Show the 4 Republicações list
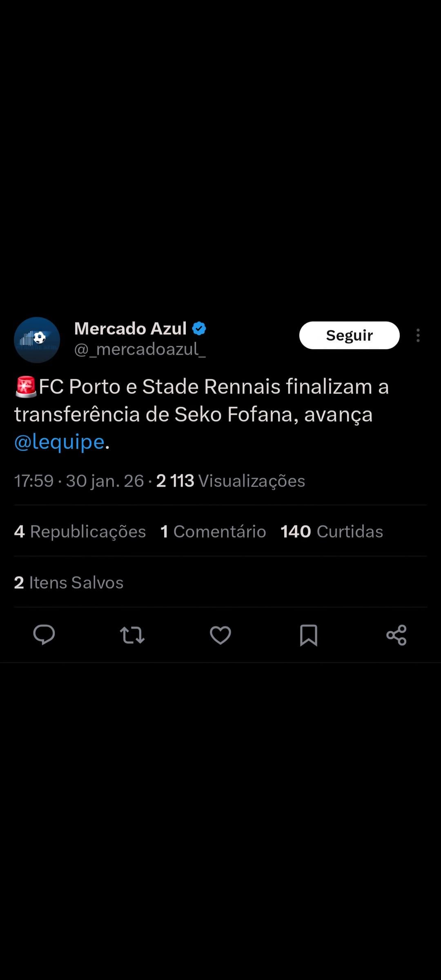The image size is (441, 980). tap(80, 532)
